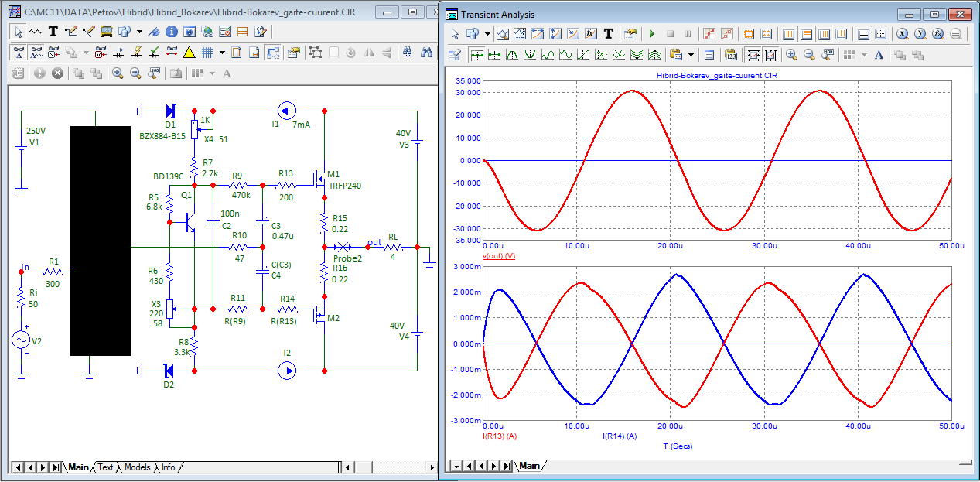
Task: Click the yellow triangle icon in schematic toolbar
Action: [189, 53]
